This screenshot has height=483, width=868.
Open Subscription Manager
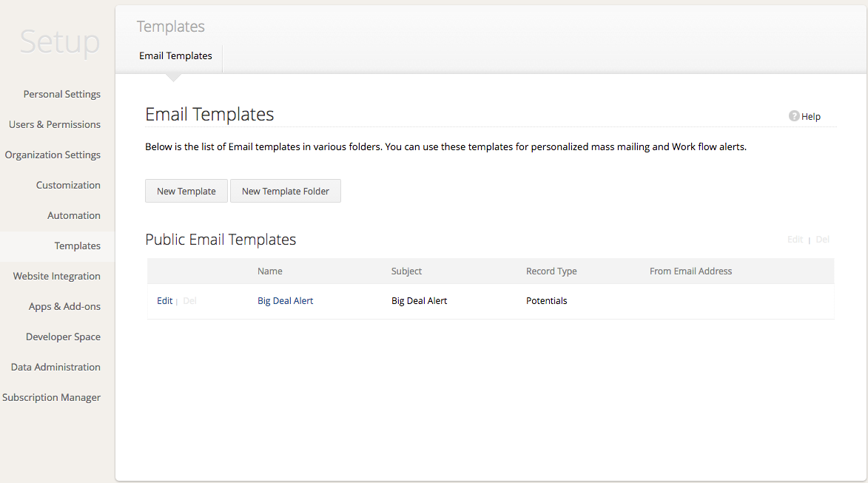(52, 397)
